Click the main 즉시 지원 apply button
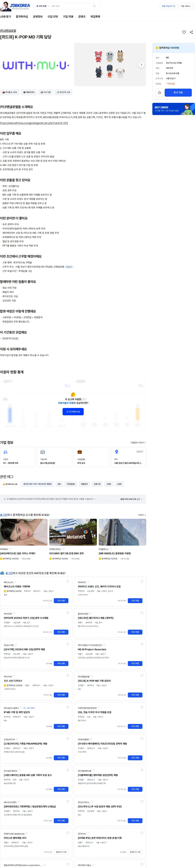195x868 pixels. point(178,93)
